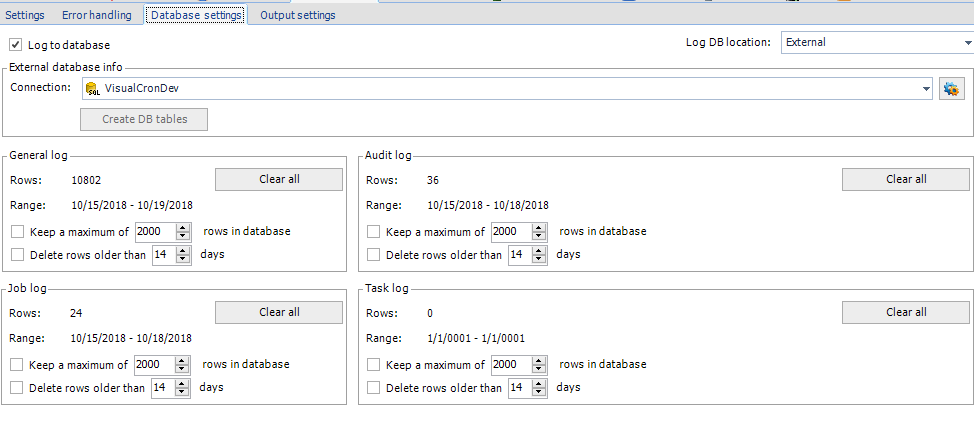This screenshot has width=974, height=427.
Task: Enable Audit log Delete rows older checkbox
Action: 373,255
